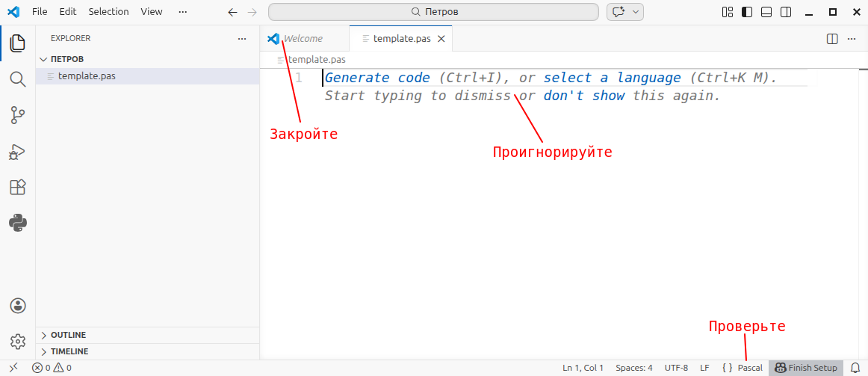
Task: Toggle the Panel layout button
Action: pos(766,12)
